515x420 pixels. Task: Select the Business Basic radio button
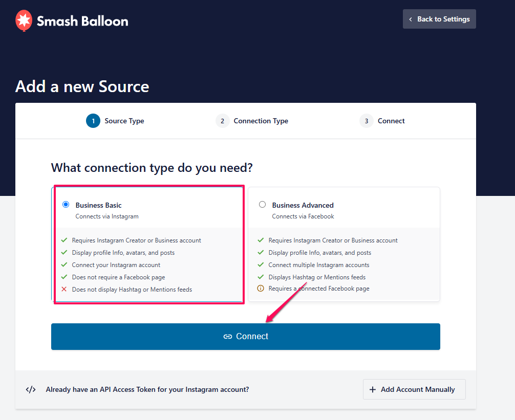66,205
